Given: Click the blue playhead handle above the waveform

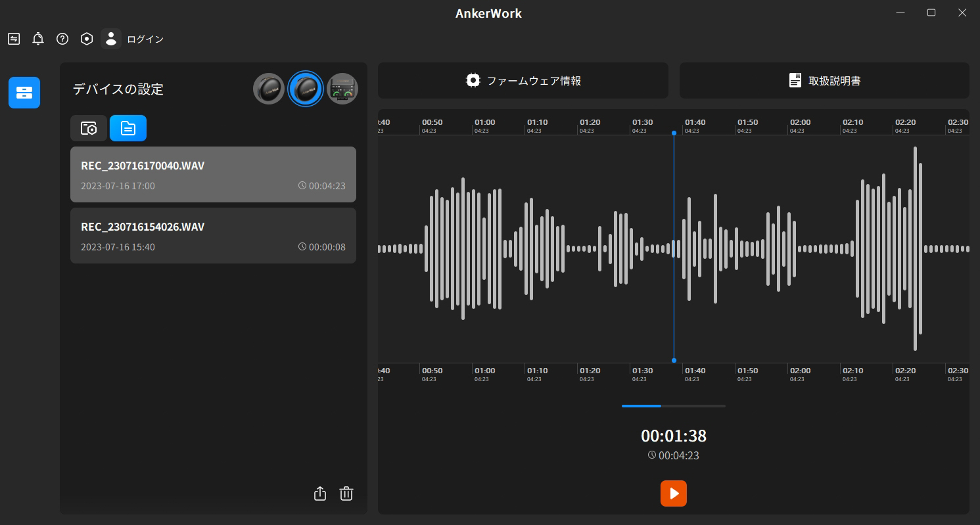Looking at the screenshot, I should (x=674, y=133).
